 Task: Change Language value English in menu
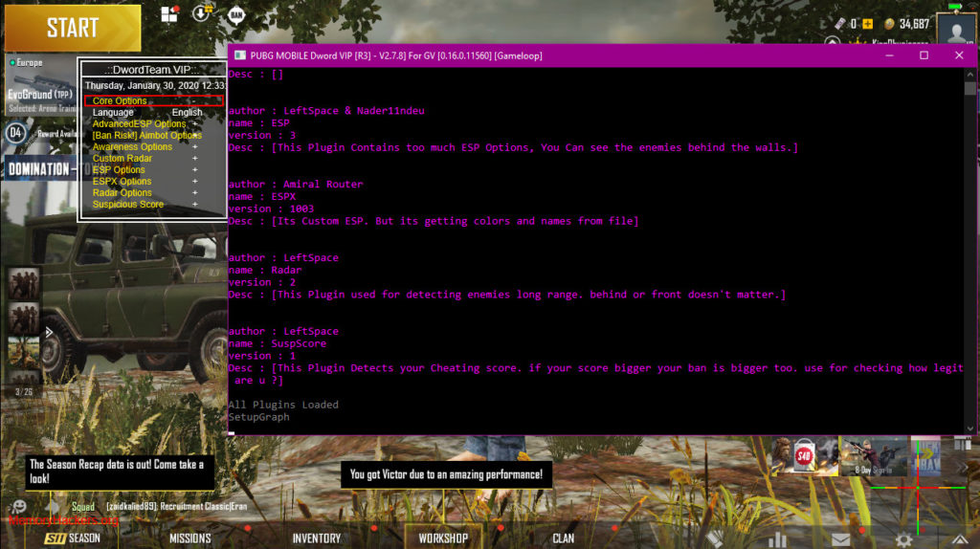[x=187, y=113]
